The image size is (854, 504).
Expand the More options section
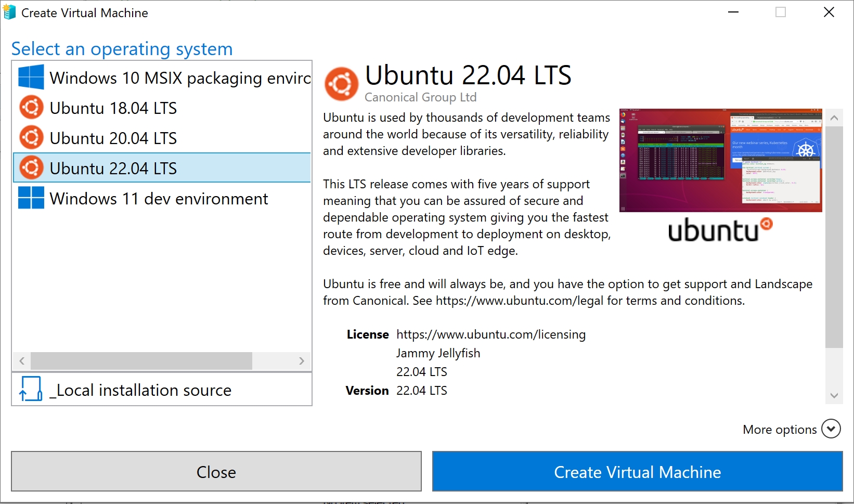tap(832, 429)
